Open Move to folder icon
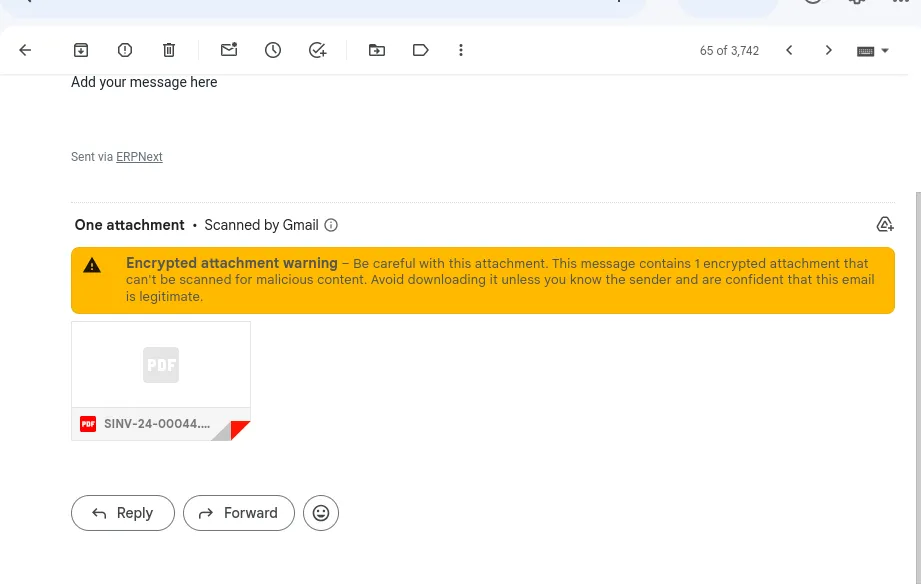The width and height of the screenshot is (921, 587). pos(377,51)
